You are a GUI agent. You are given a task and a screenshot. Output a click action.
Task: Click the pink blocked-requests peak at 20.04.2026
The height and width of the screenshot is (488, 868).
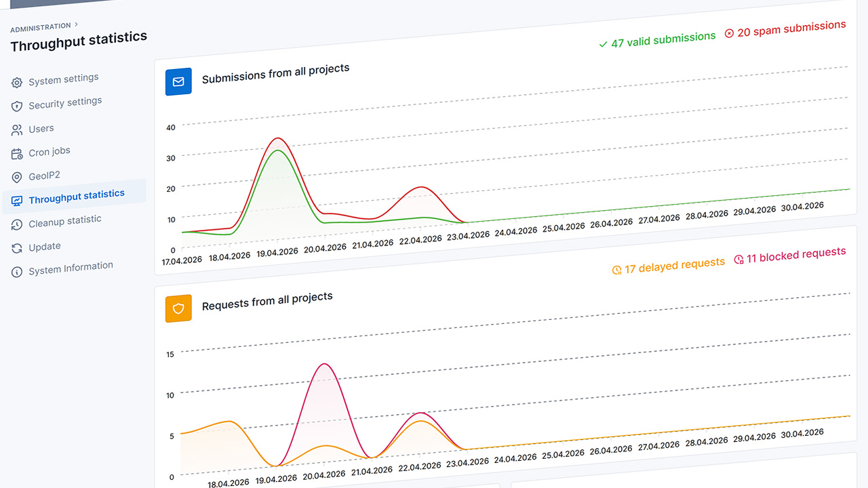coord(325,364)
